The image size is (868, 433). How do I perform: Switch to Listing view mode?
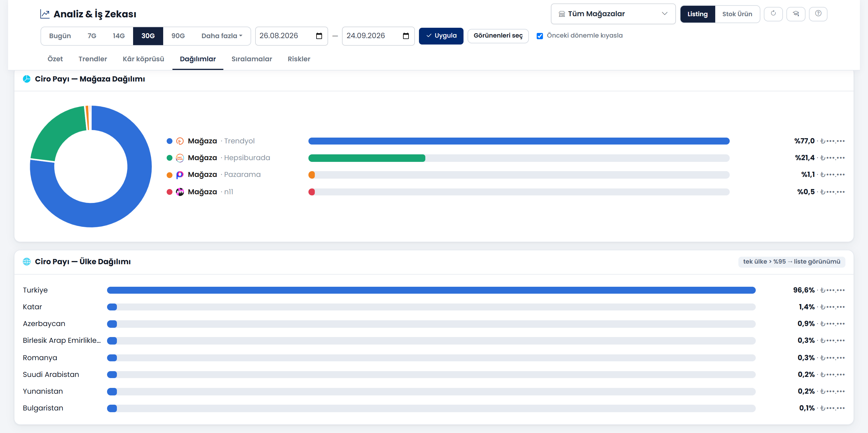(x=697, y=14)
